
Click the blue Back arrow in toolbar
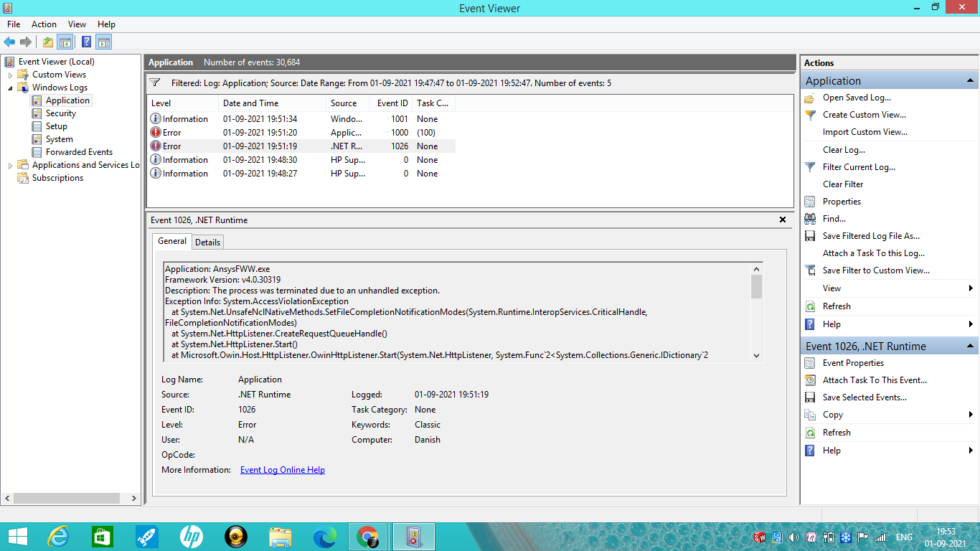pos(9,42)
